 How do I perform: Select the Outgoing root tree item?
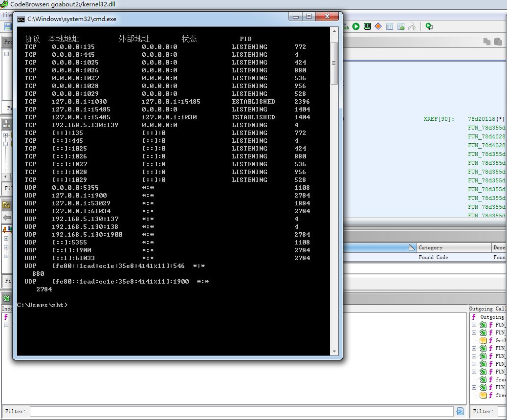click(489, 317)
